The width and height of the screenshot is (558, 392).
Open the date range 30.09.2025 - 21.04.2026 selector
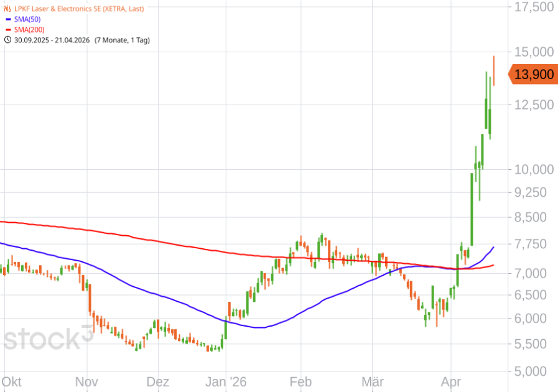(50, 39)
